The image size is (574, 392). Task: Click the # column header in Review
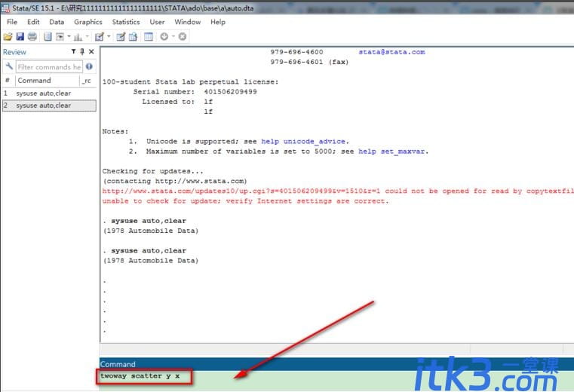click(8, 80)
